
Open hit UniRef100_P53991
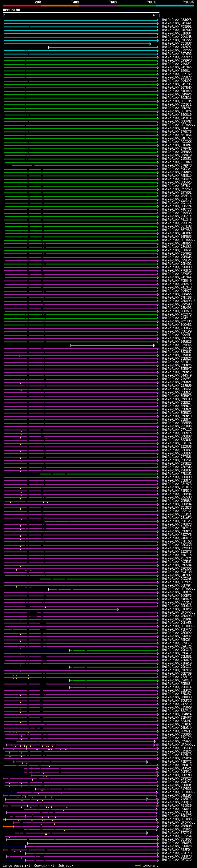coord(176,26)
